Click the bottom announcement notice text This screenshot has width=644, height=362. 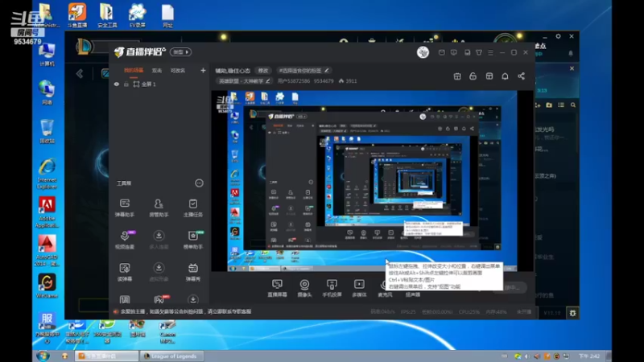click(186, 311)
